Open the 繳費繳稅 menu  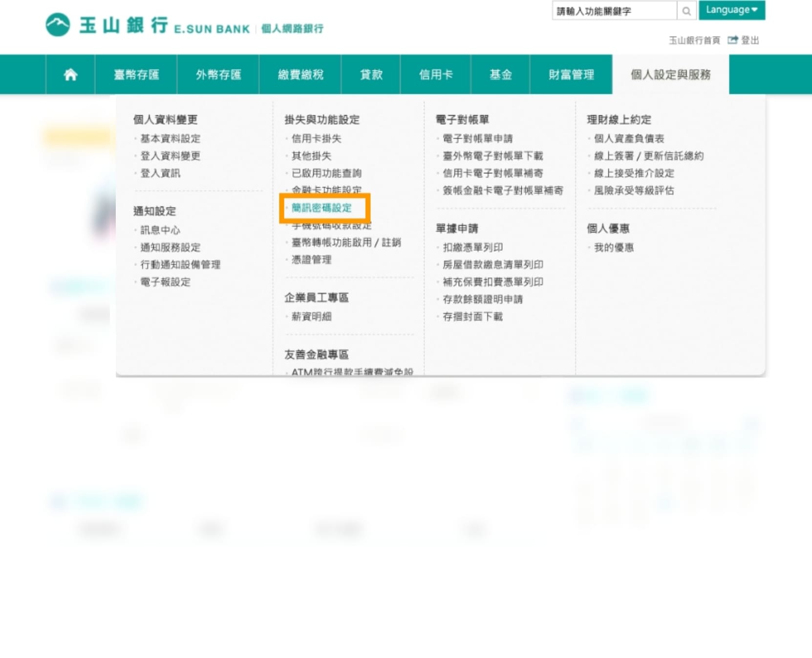point(300,74)
